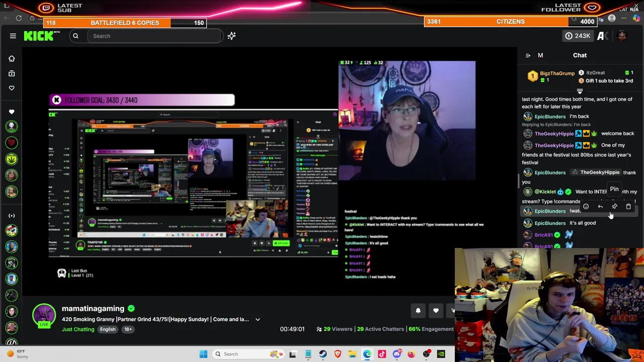
Task: Toggle channel notifications bell
Action: point(418,311)
